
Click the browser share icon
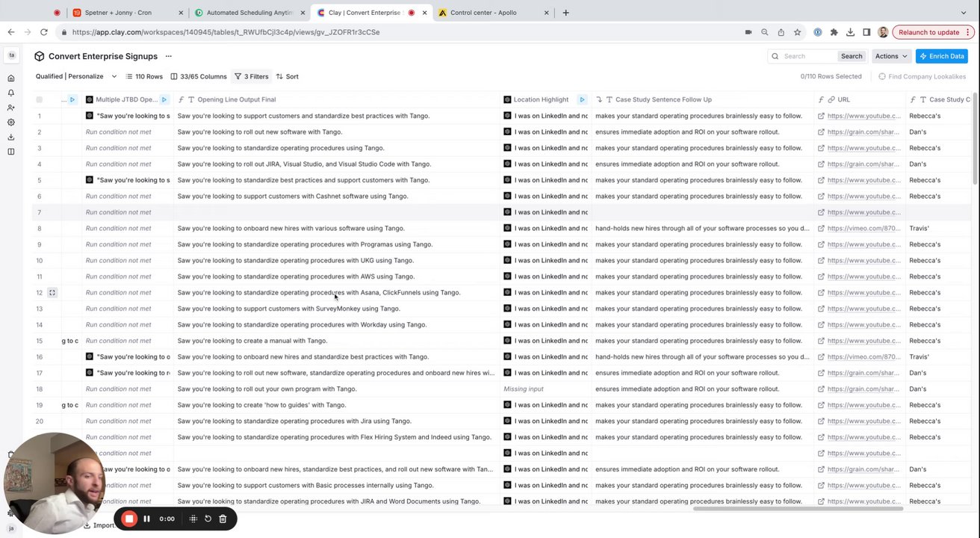click(781, 32)
